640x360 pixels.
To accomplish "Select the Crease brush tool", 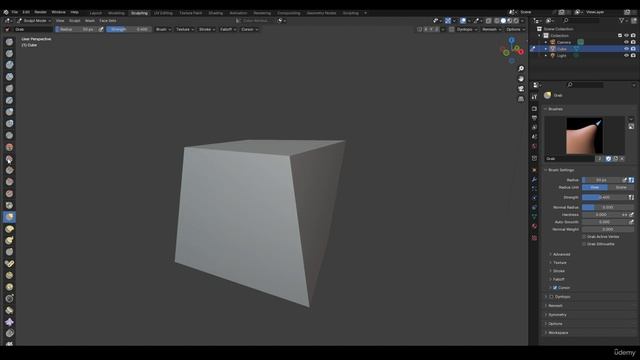I will pyautogui.click(x=9, y=135).
